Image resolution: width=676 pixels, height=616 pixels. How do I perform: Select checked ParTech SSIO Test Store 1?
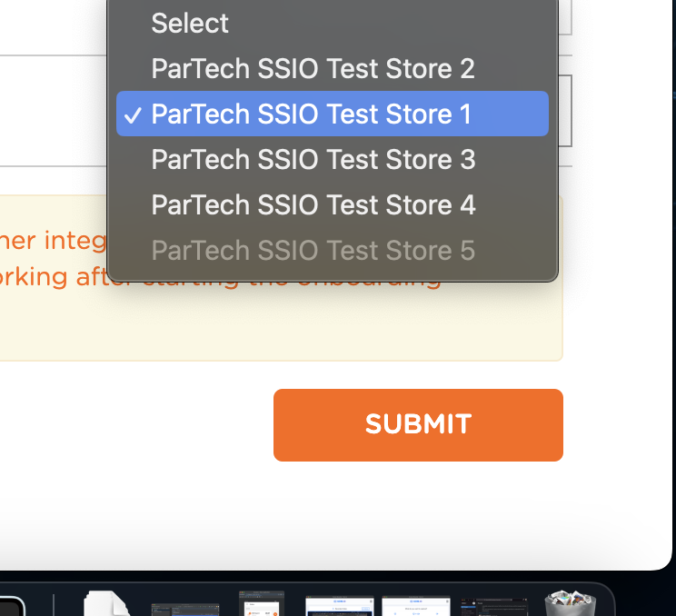pos(333,114)
